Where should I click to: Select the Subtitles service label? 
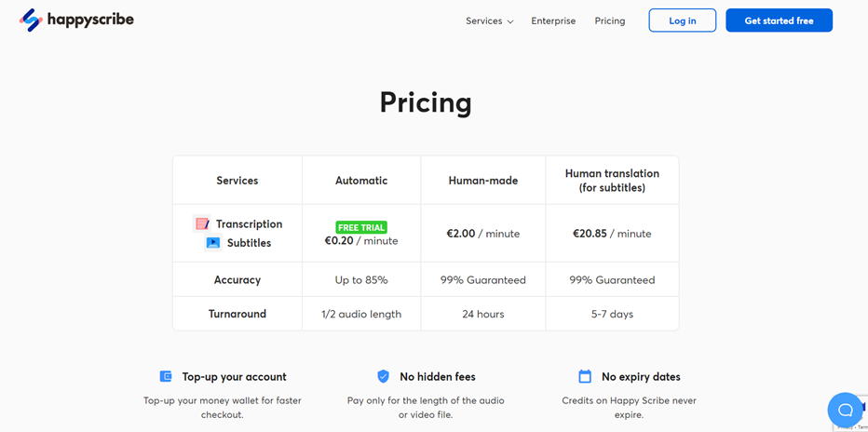pos(249,243)
